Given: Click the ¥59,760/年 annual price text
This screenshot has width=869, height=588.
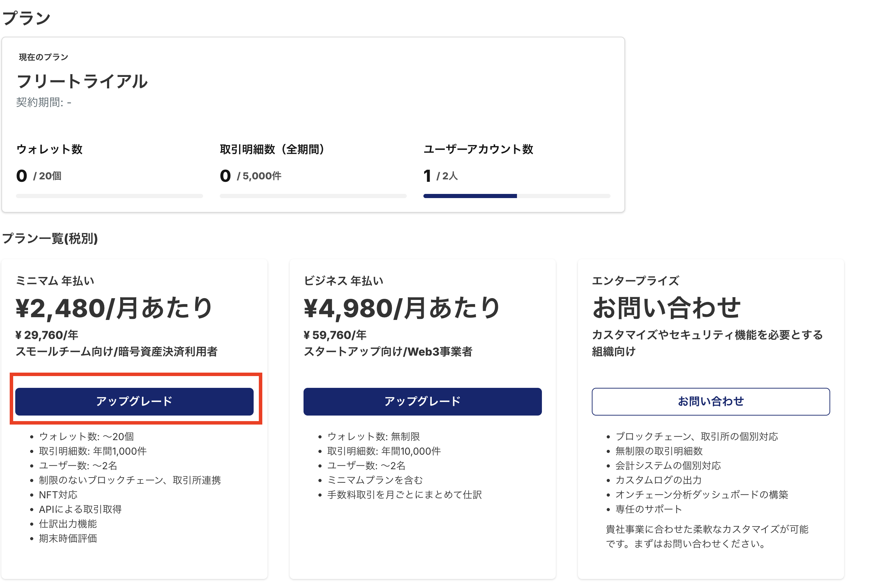Looking at the screenshot, I should 335,335.
